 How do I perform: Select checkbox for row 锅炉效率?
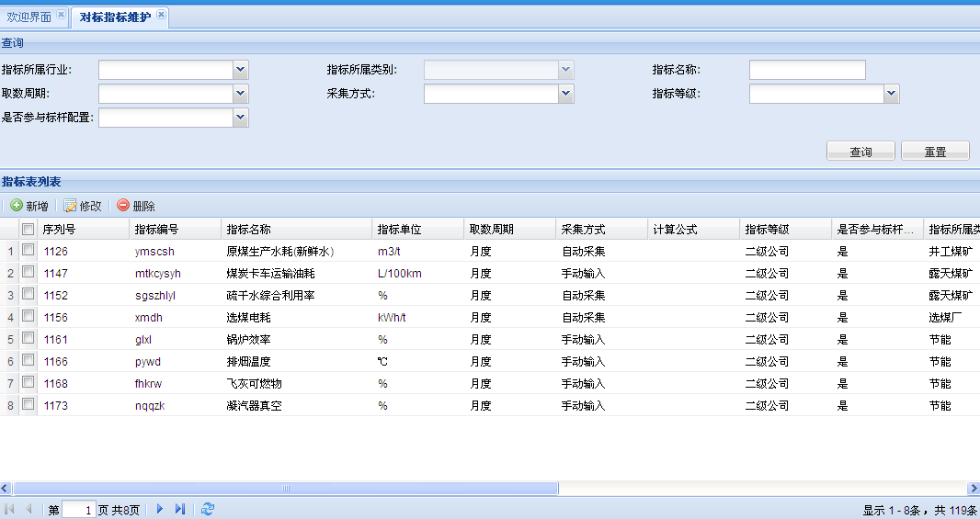28,338
